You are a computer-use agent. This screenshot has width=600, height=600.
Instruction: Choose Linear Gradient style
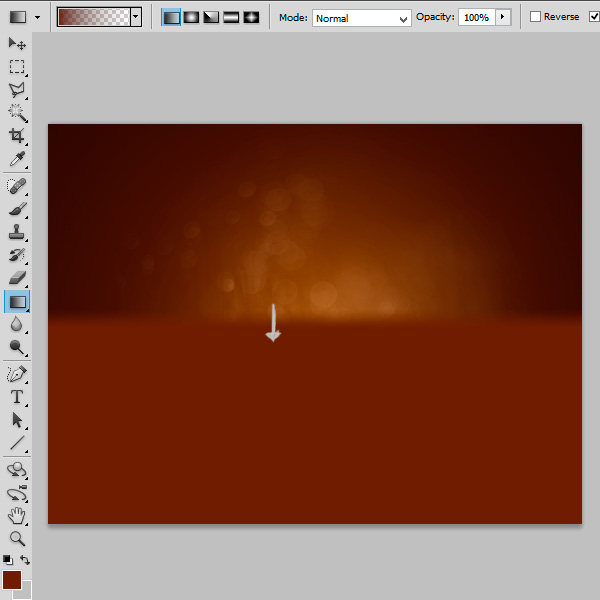(171, 17)
